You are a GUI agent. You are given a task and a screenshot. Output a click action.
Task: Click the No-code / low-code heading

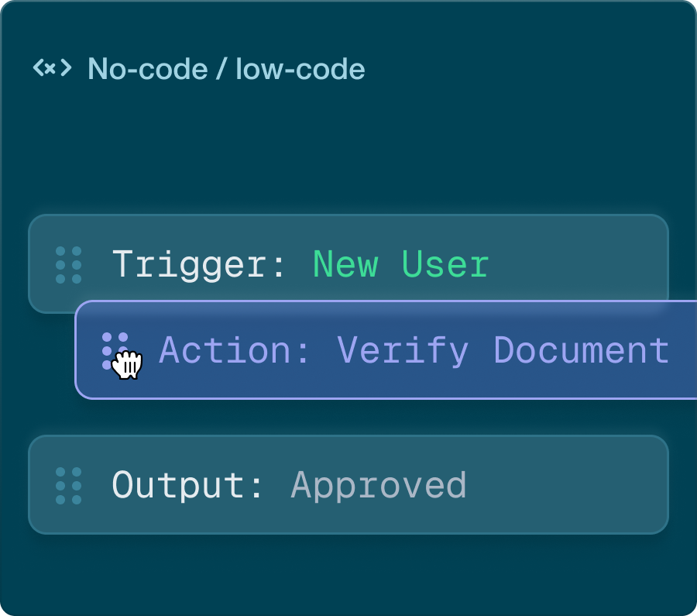[225, 69]
